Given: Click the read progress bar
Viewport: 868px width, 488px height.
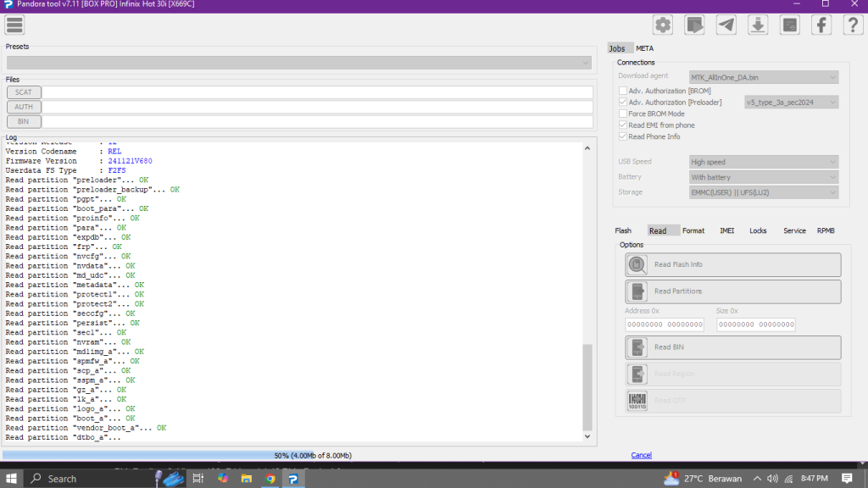Looking at the screenshot, I should [x=299, y=455].
